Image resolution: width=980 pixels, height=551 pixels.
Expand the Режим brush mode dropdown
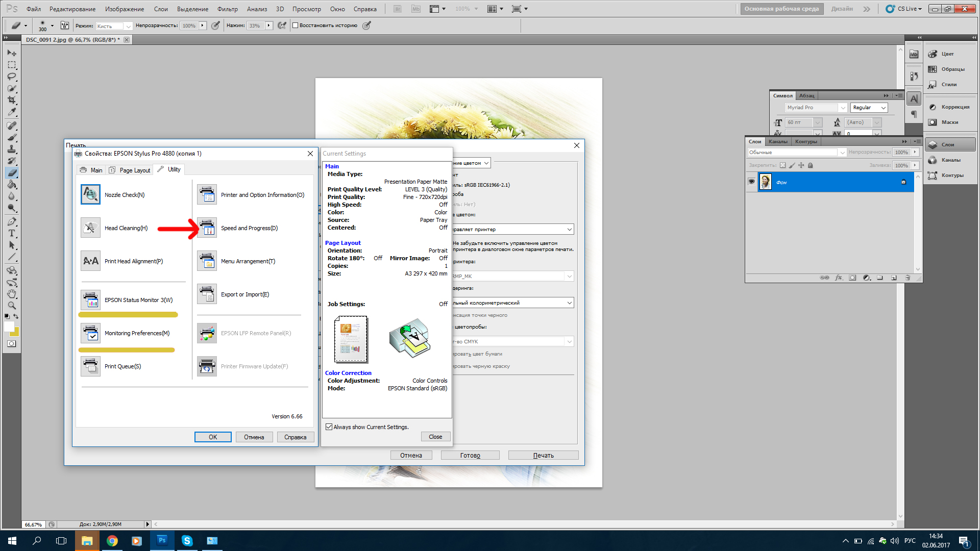coord(128,26)
